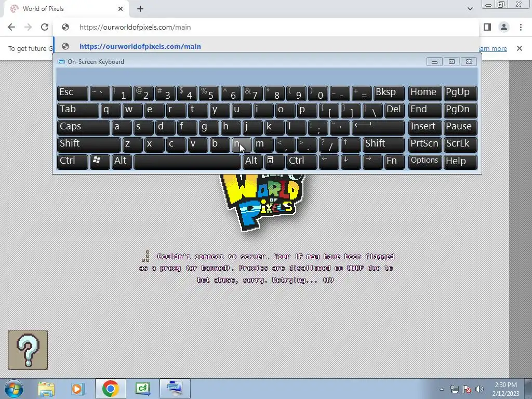Image resolution: width=532 pixels, height=399 pixels.
Task: Click the Insert key
Action: coord(425,127)
